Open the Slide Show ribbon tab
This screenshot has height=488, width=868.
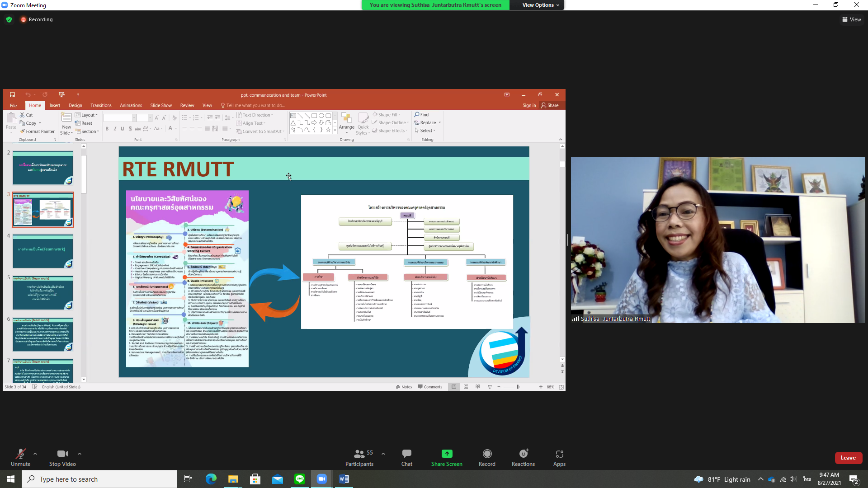click(161, 105)
